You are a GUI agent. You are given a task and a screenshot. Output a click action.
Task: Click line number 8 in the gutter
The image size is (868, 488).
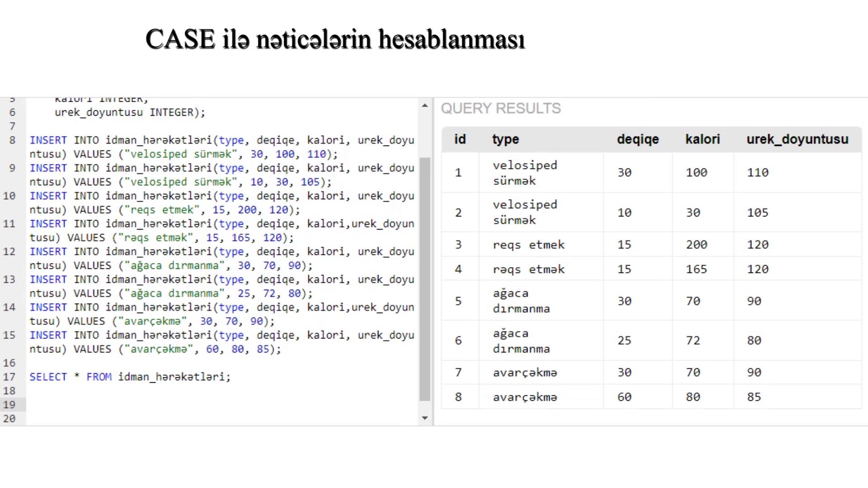pos(12,140)
